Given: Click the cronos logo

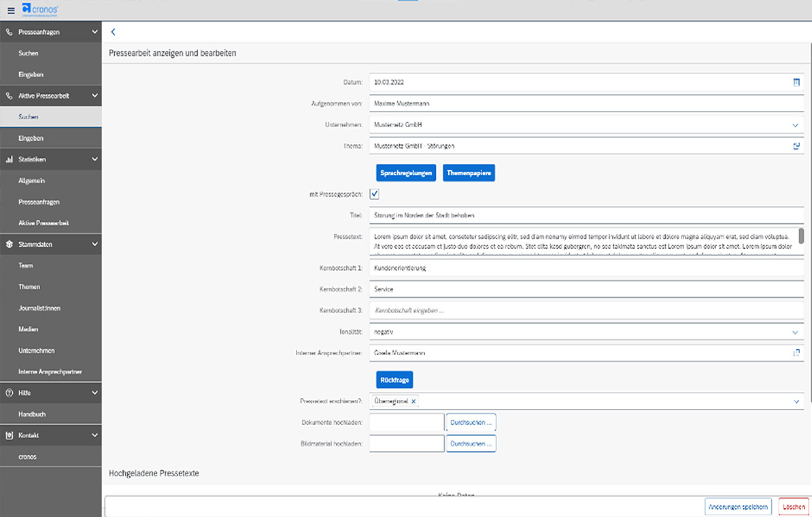Looking at the screenshot, I should 39,9.
